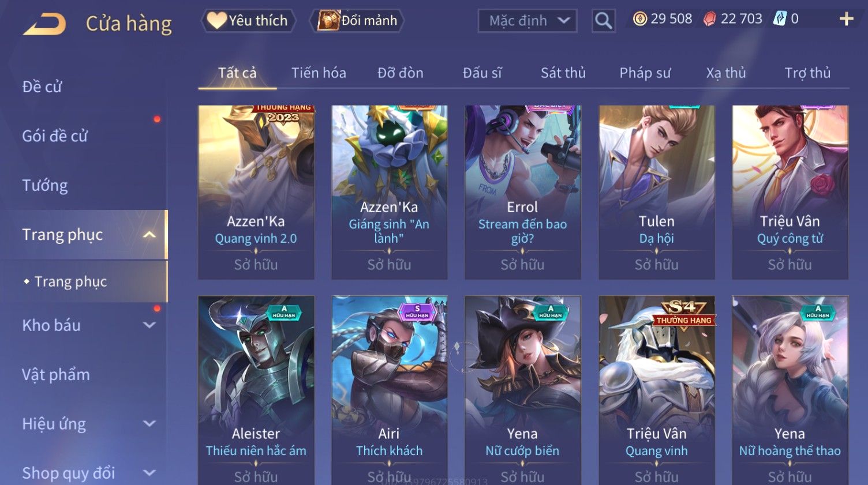Select the Airi Thích khách skin card
The image size is (868, 485).
point(390,390)
